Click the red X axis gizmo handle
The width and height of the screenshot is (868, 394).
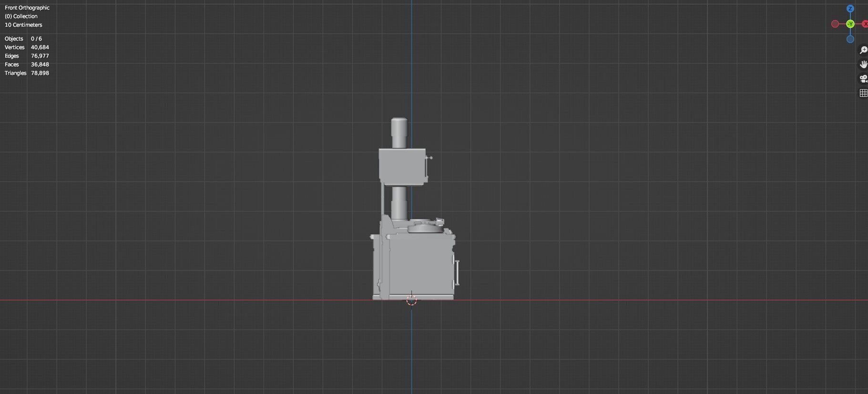[x=865, y=24]
